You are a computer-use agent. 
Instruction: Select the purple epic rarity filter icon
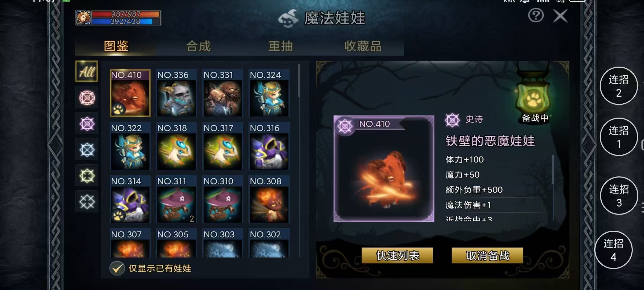tap(87, 124)
